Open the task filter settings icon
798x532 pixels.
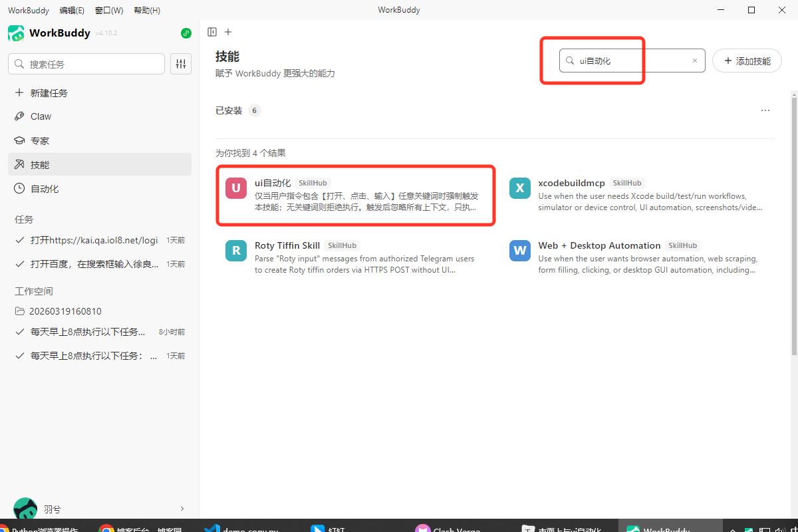181,64
